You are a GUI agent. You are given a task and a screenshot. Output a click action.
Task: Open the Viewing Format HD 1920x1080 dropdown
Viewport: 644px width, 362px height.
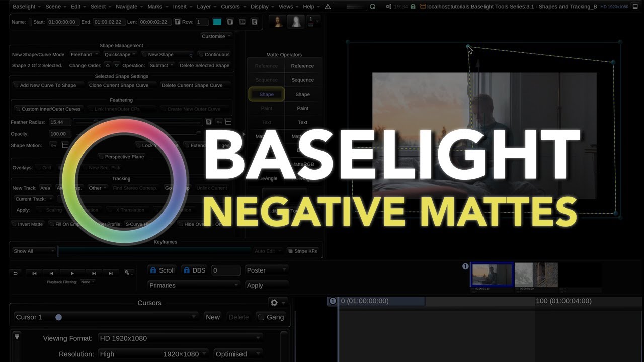(x=181, y=338)
